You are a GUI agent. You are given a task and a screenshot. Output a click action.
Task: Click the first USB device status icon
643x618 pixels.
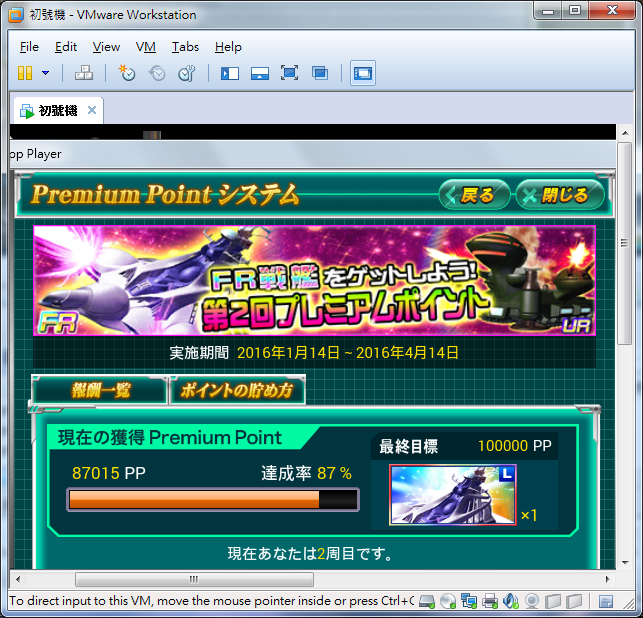(553, 601)
